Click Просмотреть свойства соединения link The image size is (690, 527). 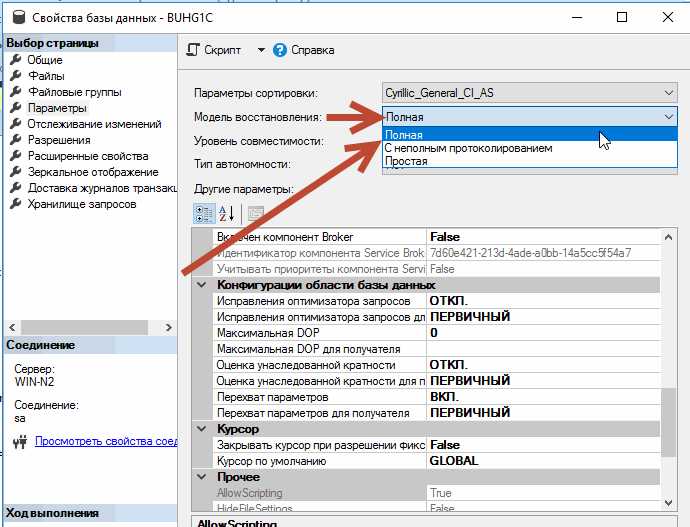click(106, 441)
